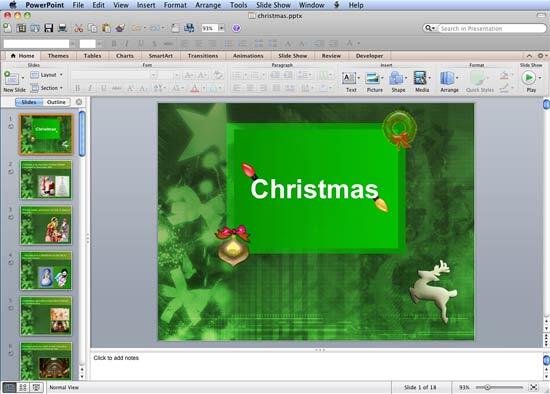Image resolution: width=550 pixels, height=394 pixels.
Task: Click the Text box insert icon
Action: 349,78
